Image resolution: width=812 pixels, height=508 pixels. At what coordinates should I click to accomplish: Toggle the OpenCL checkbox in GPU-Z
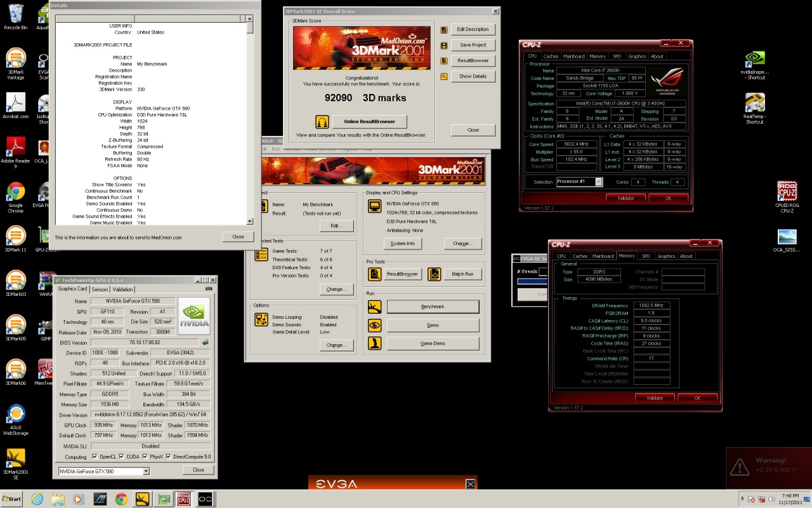point(95,457)
